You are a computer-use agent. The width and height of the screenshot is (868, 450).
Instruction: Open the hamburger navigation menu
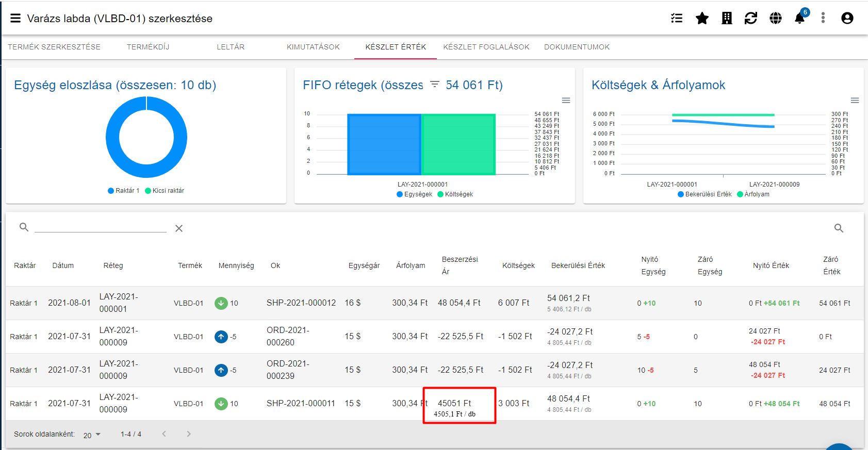click(15, 19)
